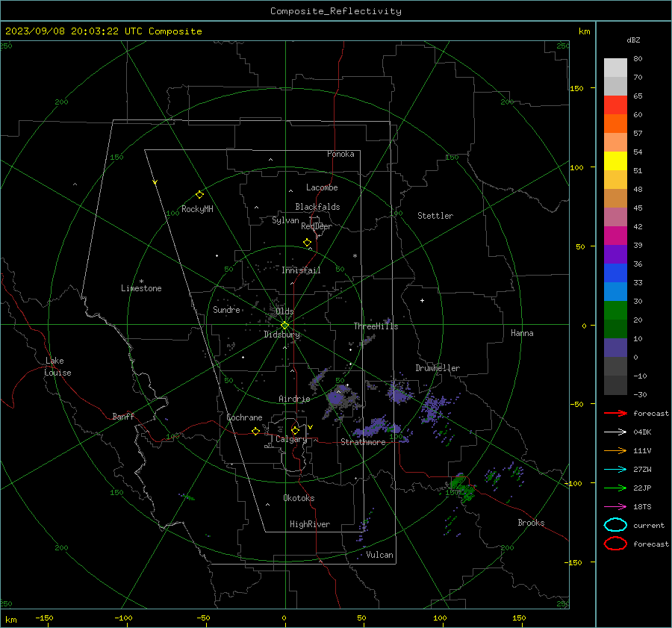
Task: Click the Limestone label
Action: click(141, 288)
